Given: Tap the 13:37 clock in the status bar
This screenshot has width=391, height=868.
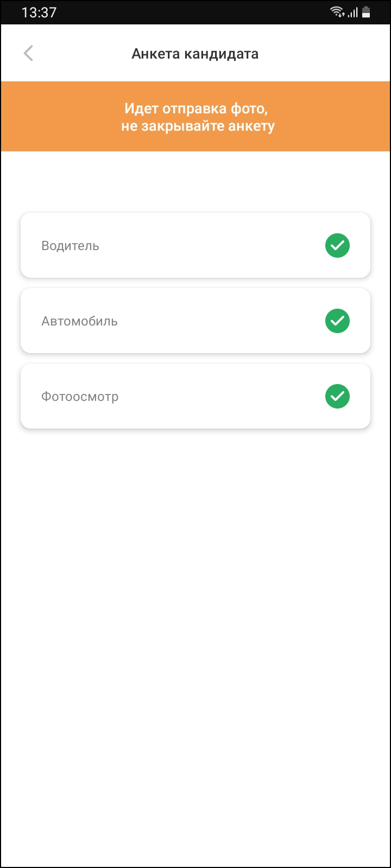Looking at the screenshot, I should click(x=39, y=12).
